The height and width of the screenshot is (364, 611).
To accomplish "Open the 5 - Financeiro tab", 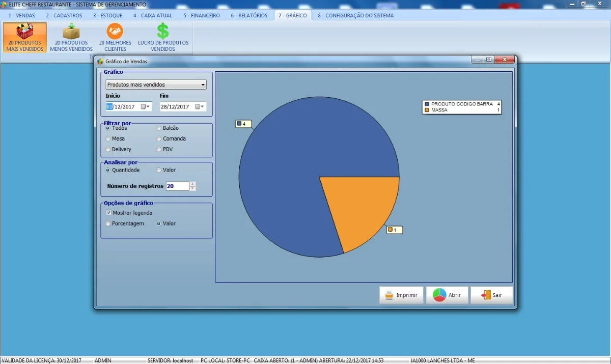I will point(202,15).
